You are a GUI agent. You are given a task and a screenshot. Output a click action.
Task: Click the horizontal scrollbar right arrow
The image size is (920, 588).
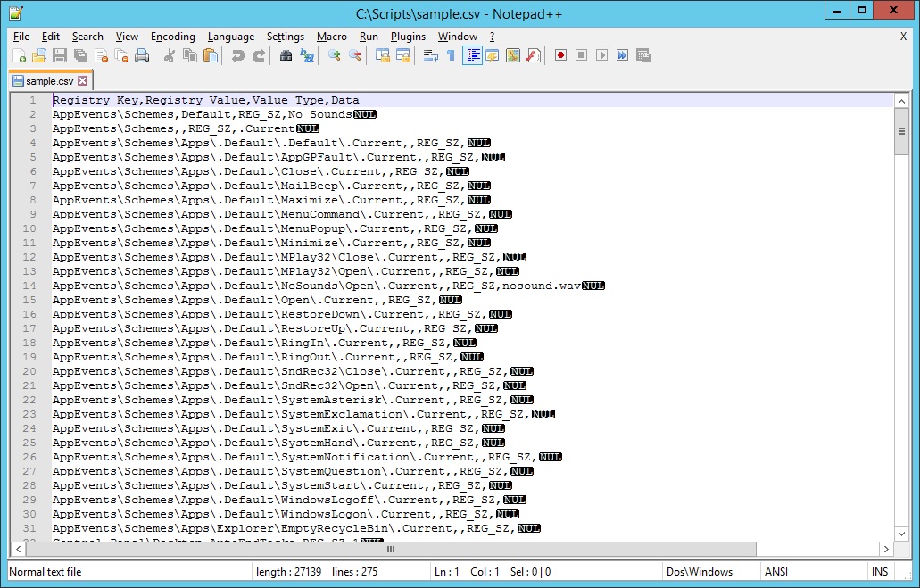[885, 549]
